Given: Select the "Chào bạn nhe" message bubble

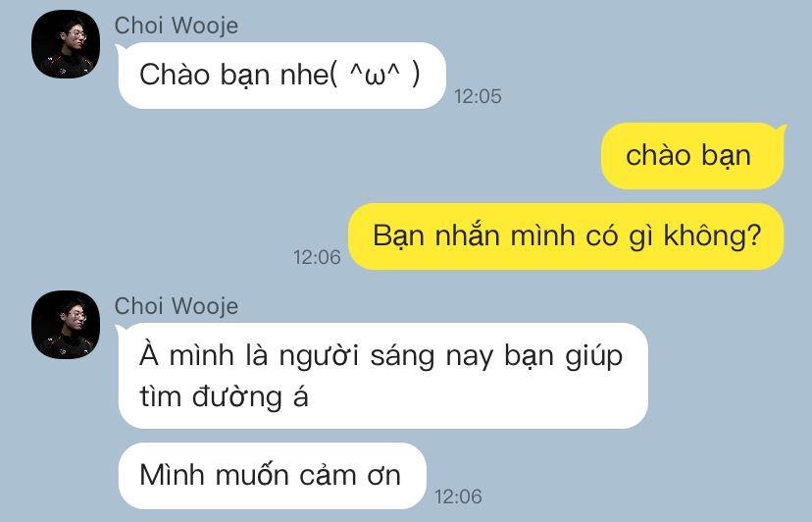Looking at the screenshot, I should pos(281,76).
